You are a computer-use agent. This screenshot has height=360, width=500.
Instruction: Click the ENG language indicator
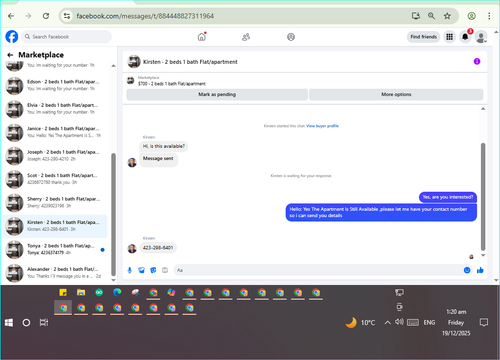429,323
